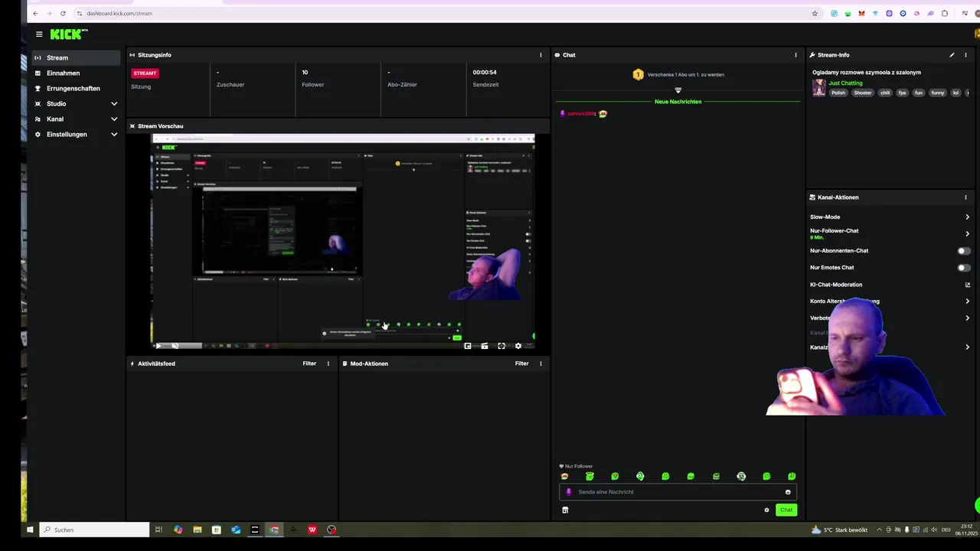The image size is (980, 551).
Task: Click the stream title Ogladamy rozmowe text
Action: (x=867, y=73)
